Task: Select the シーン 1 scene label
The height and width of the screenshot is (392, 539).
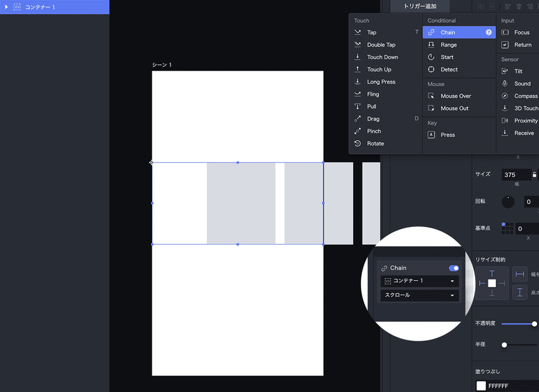Action: 162,65
